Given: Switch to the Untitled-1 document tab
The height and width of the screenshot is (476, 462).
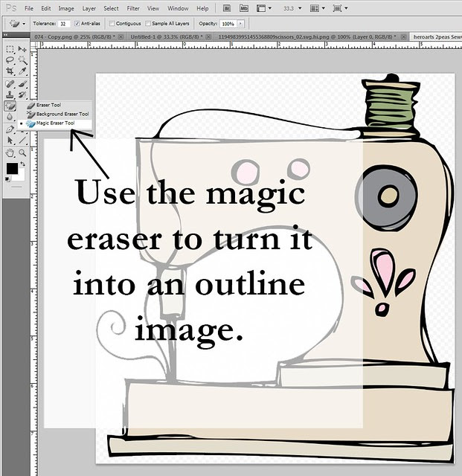Looking at the screenshot, I should (x=167, y=36).
